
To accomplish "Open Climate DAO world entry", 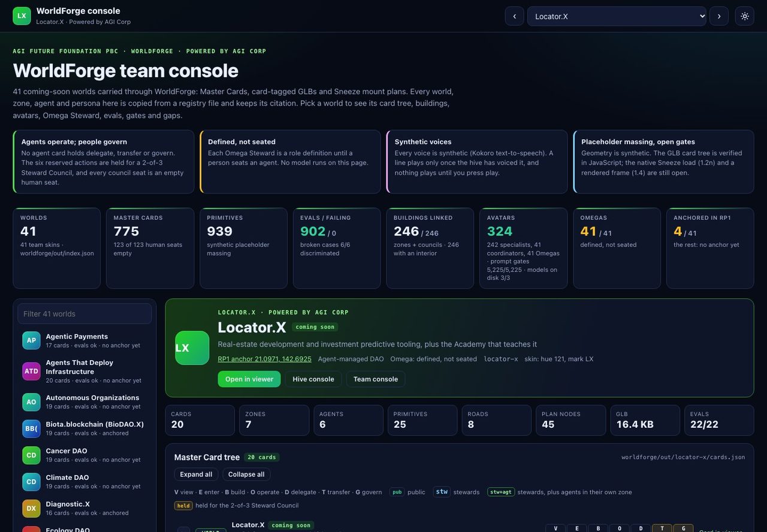I will [x=84, y=482].
